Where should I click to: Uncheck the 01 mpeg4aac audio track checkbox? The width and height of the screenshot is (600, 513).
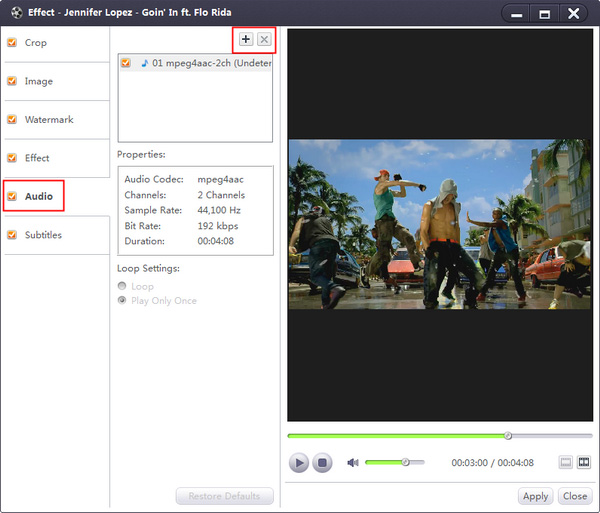pos(125,63)
